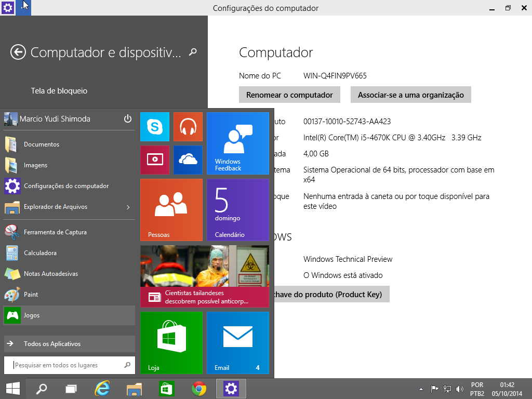Open the OneDrive cloud tile
532x399 pixels.
point(188,160)
